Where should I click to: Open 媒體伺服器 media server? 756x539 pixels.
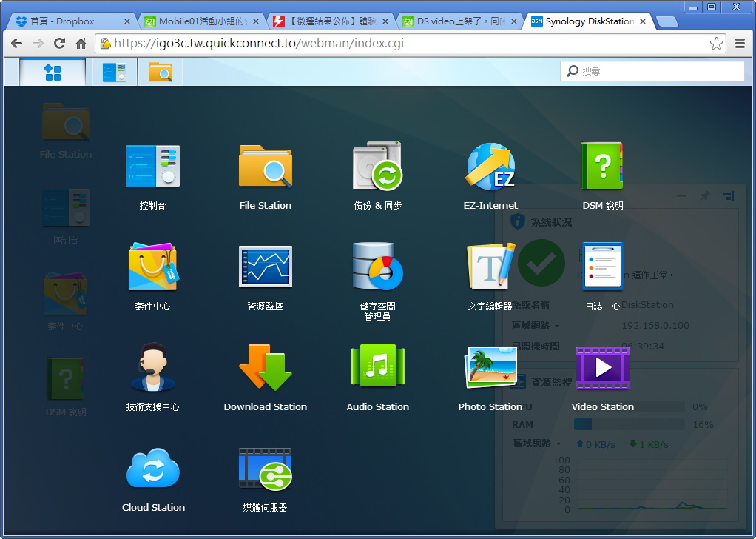(x=265, y=468)
